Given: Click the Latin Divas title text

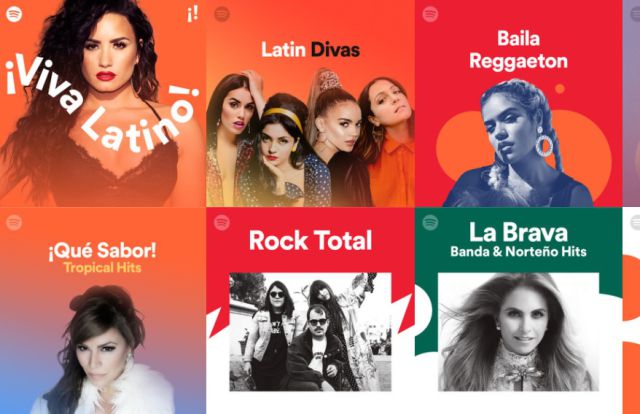Looking at the screenshot, I should (310, 49).
